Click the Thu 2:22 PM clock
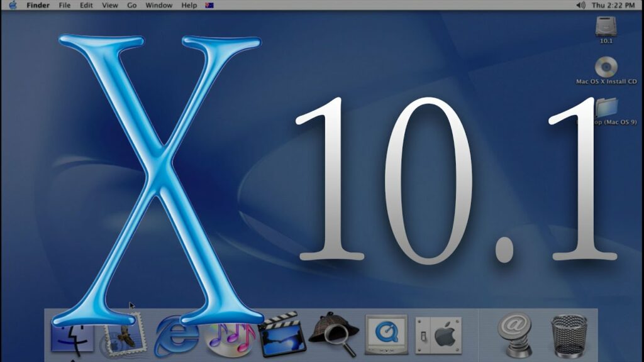Viewport: 644px width, 362px height. (613, 5)
